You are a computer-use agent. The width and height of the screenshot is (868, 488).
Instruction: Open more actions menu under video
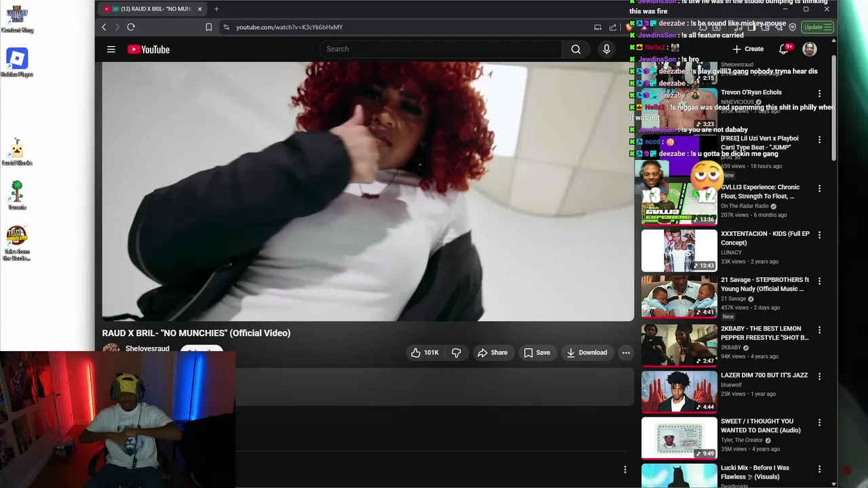626,352
